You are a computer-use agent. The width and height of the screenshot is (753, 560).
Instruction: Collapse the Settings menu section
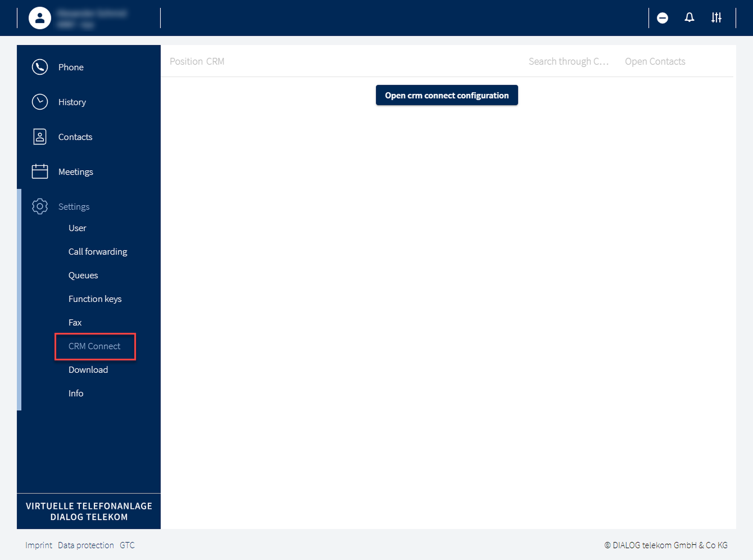pos(74,206)
